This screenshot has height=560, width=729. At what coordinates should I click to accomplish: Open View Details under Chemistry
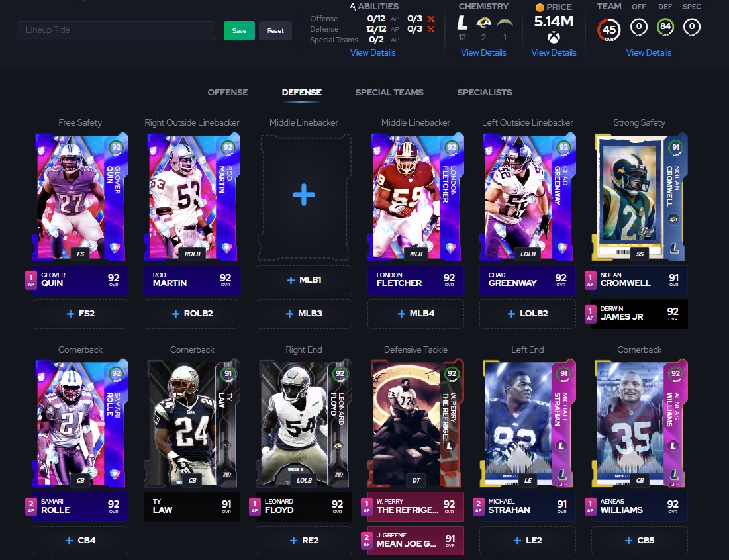pos(483,52)
